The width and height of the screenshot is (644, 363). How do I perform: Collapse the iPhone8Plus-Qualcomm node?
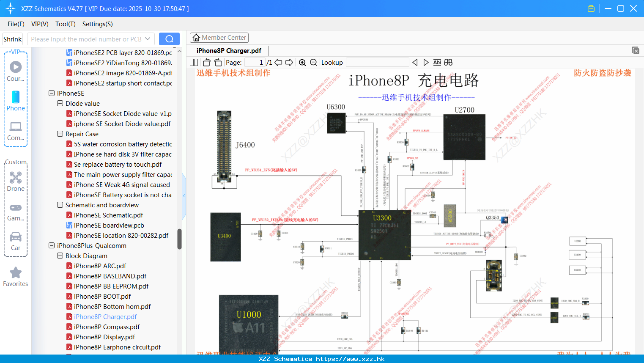tap(52, 245)
